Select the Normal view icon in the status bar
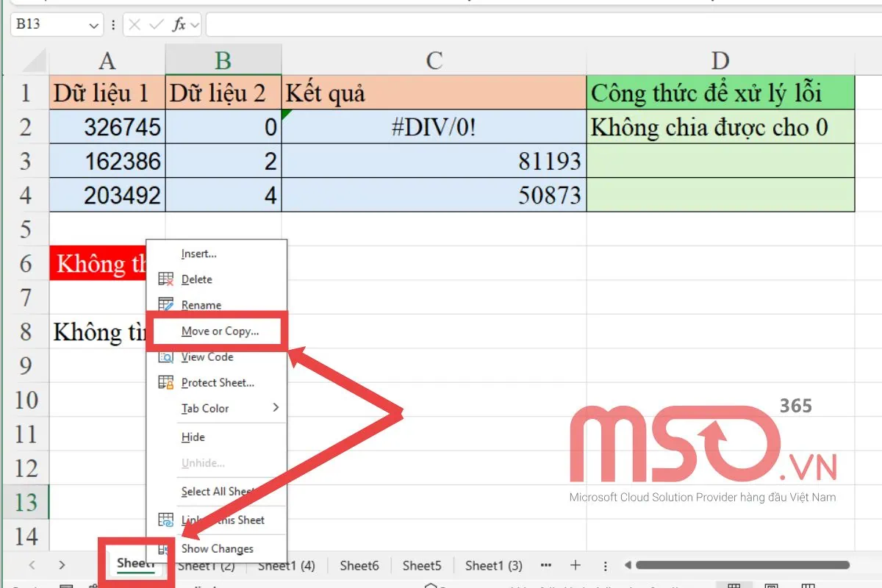 point(734,585)
